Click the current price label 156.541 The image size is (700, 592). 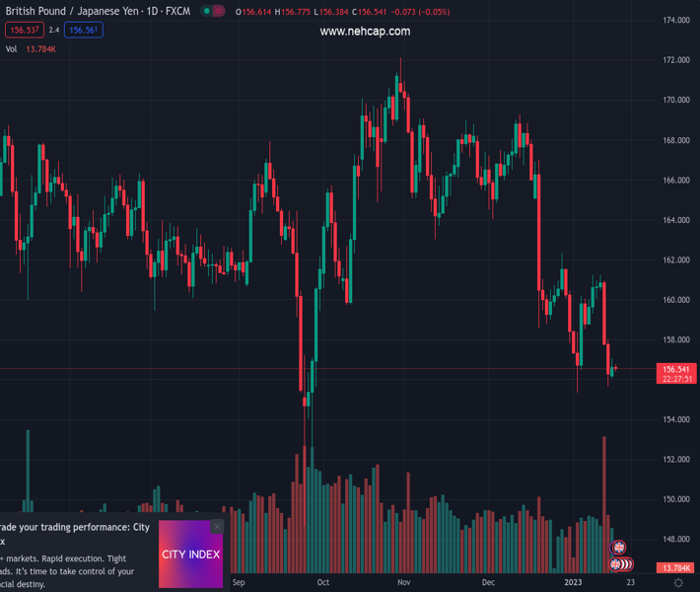[676, 369]
